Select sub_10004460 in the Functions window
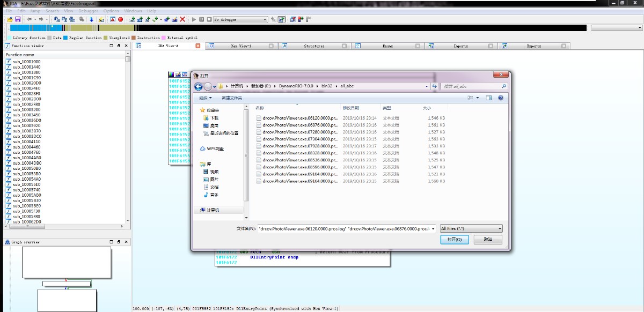This screenshot has height=312, width=644. [27, 147]
